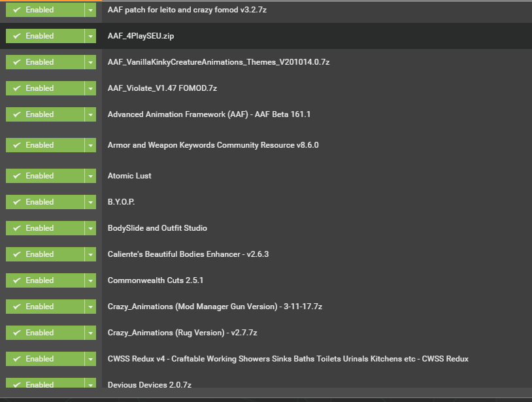Select mod name Devious Devices 2.0.7z
532x402 pixels.
(149, 385)
